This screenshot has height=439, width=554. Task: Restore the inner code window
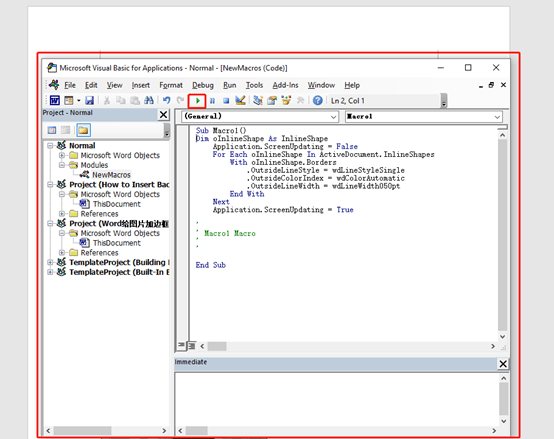coord(491,85)
